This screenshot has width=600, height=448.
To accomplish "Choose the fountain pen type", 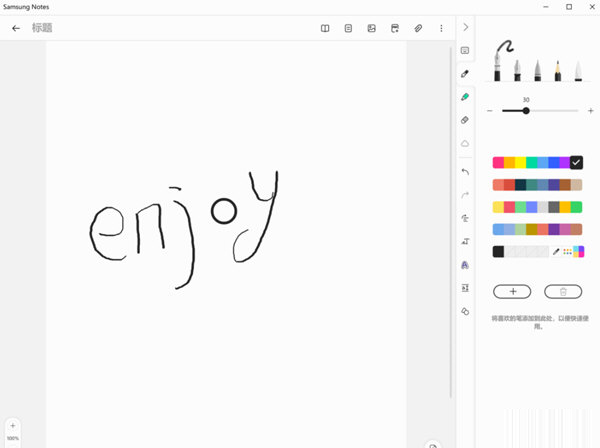I will click(517, 70).
